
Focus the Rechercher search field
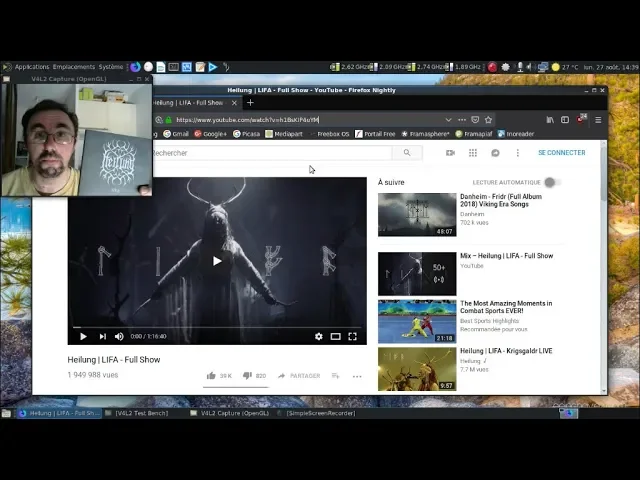271,153
